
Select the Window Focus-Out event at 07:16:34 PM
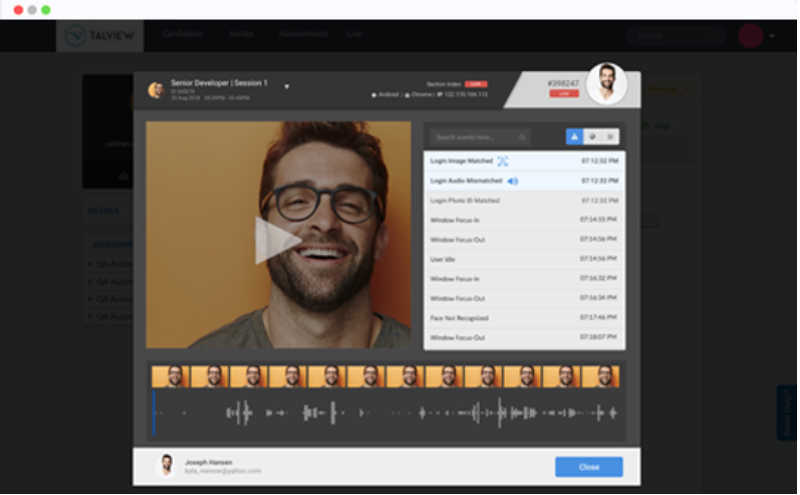point(524,299)
